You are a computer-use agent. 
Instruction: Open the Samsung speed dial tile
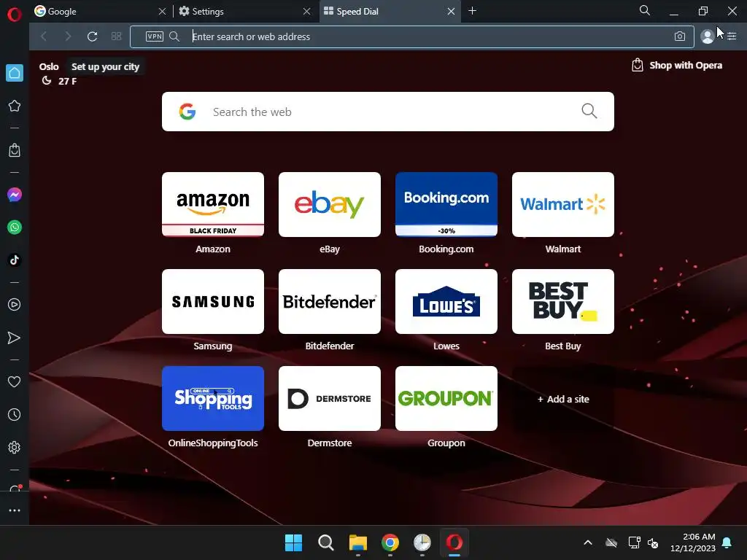213,301
